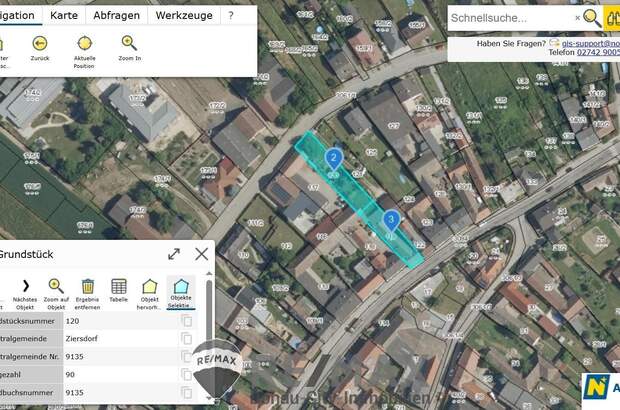Select the Ziersdorf table cell

120,338
